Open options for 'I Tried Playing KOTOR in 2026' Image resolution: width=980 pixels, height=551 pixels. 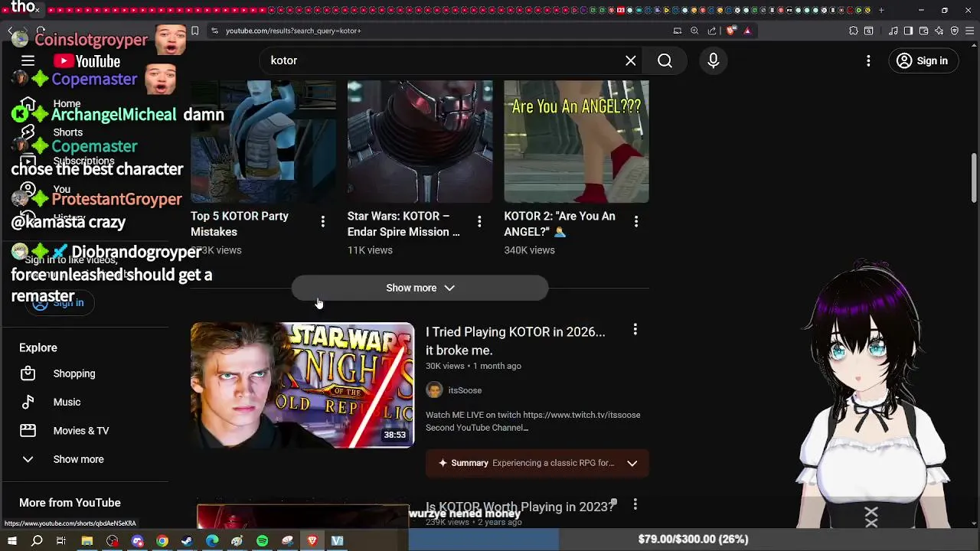[x=635, y=330]
